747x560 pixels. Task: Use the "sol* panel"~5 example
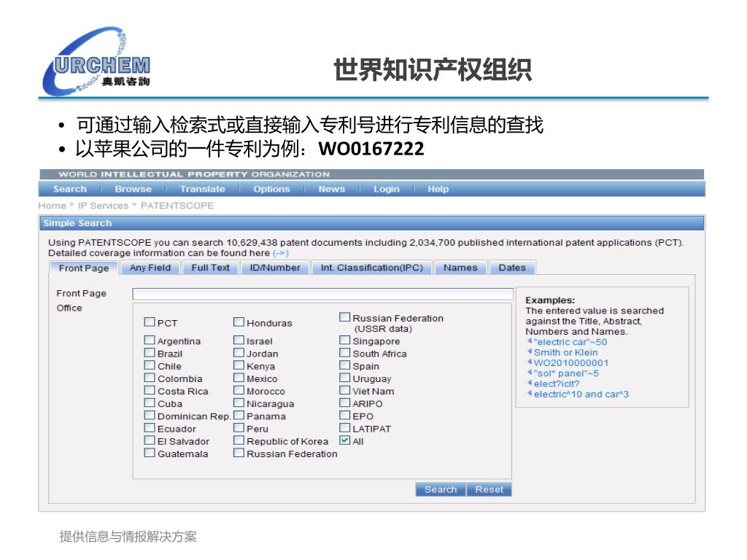(x=566, y=373)
